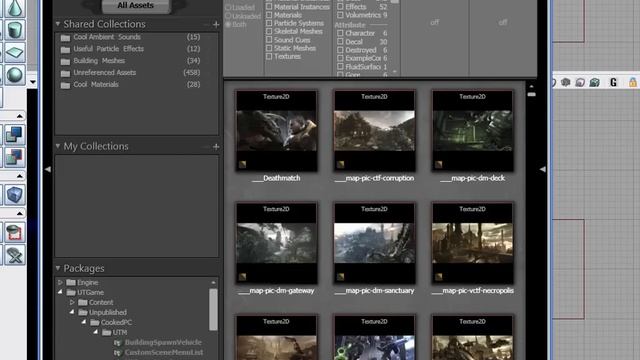640x360 pixels.
Task: Click the All Assets button
Action: (136, 6)
